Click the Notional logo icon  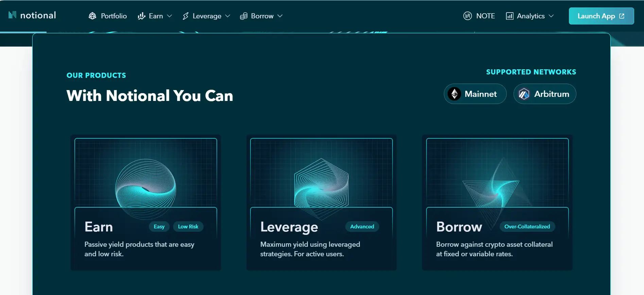[12, 15]
